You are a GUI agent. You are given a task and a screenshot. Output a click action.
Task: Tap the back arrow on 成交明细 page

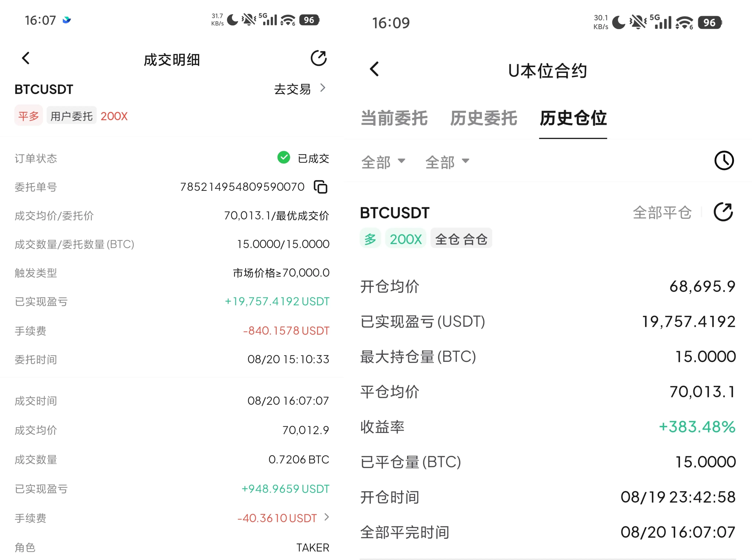(26, 58)
